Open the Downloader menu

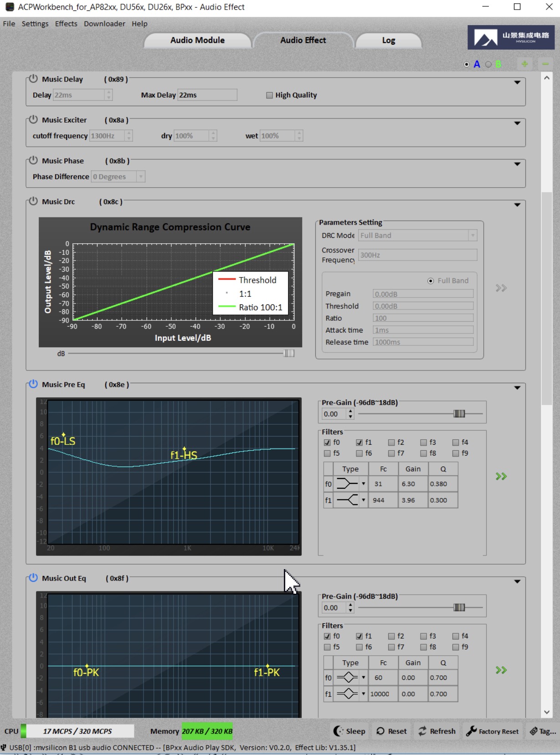[x=104, y=24]
